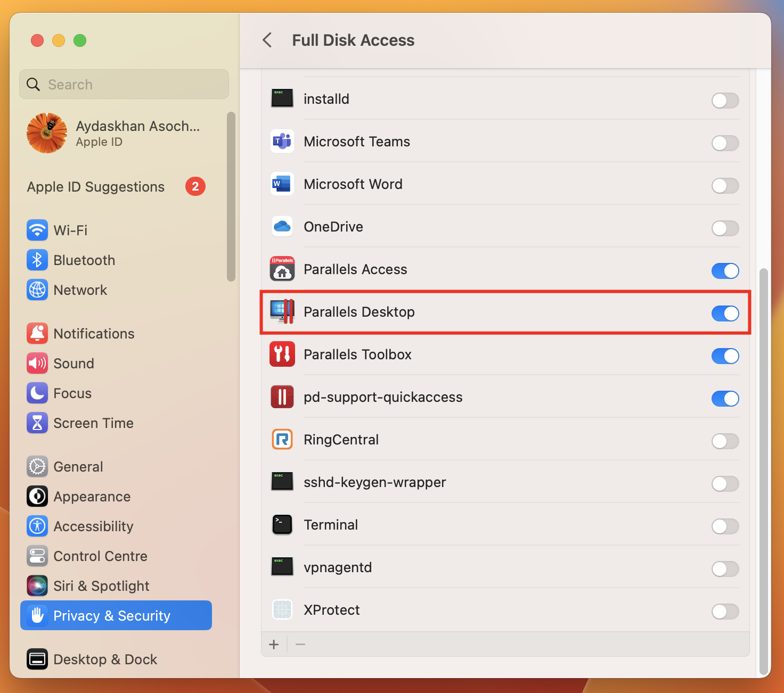Click the sidebar vertical scrollbar

(x=231, y=196)
